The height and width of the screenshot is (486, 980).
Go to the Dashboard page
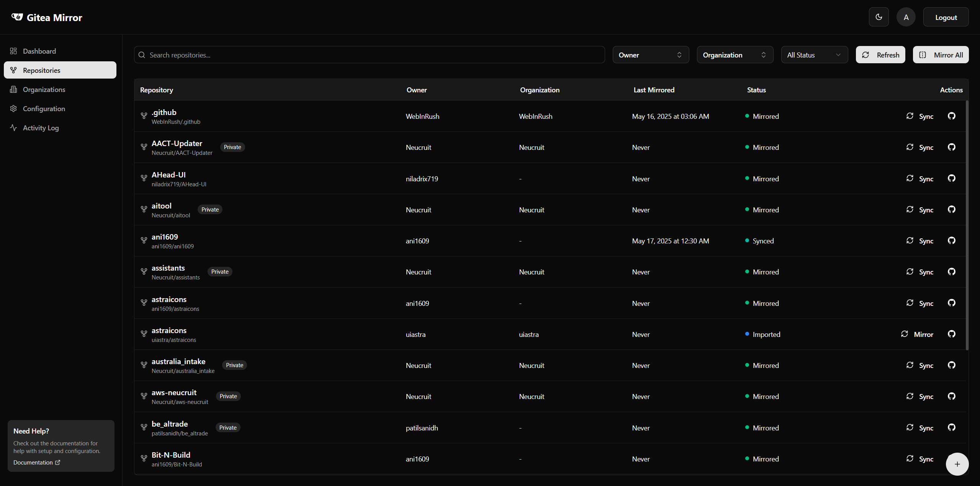tap(39, 51)
